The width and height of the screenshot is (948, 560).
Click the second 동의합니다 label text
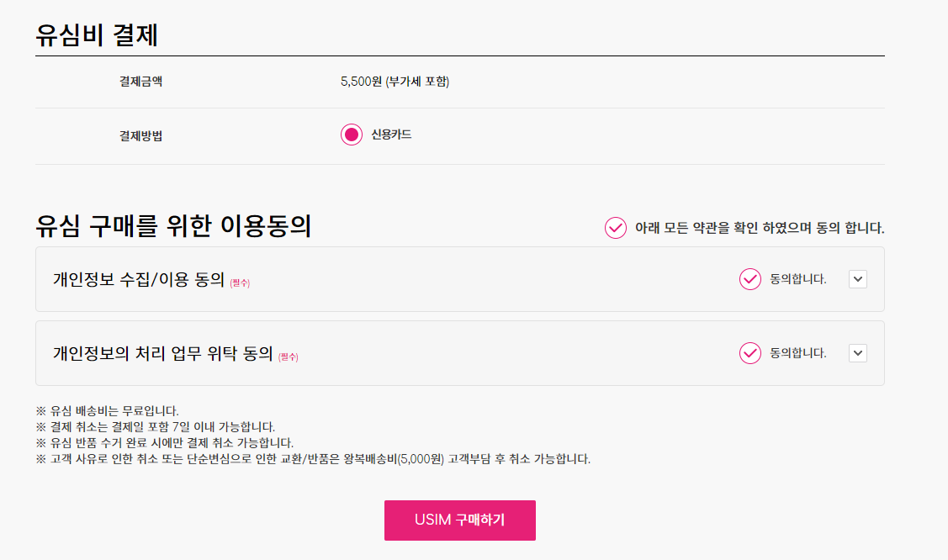click(x=792, y=352)
